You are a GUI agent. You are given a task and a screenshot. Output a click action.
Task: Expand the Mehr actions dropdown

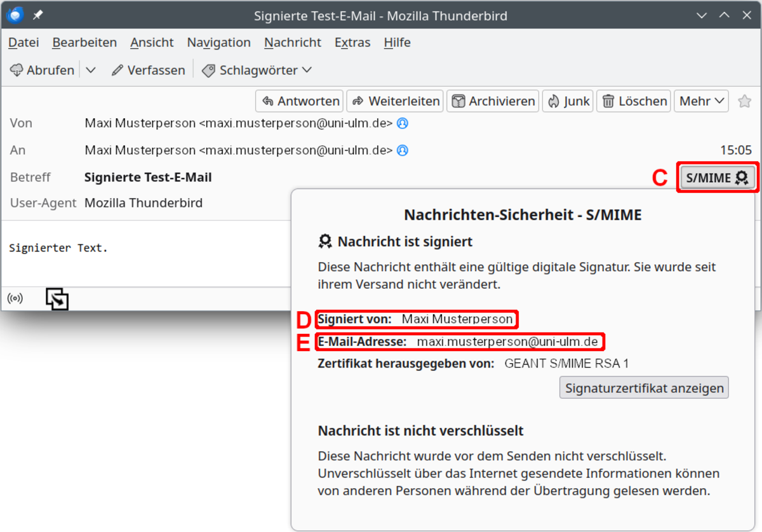click(701, 101)
